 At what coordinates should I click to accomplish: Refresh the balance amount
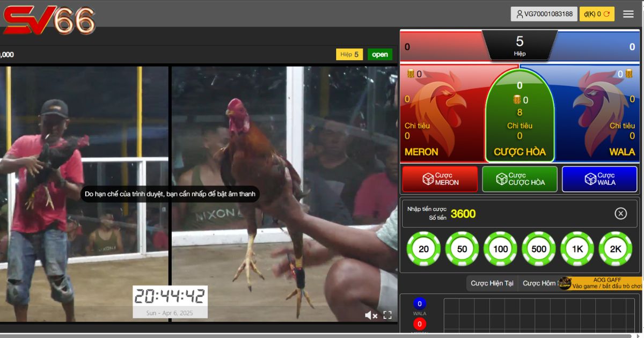(607, 14)
